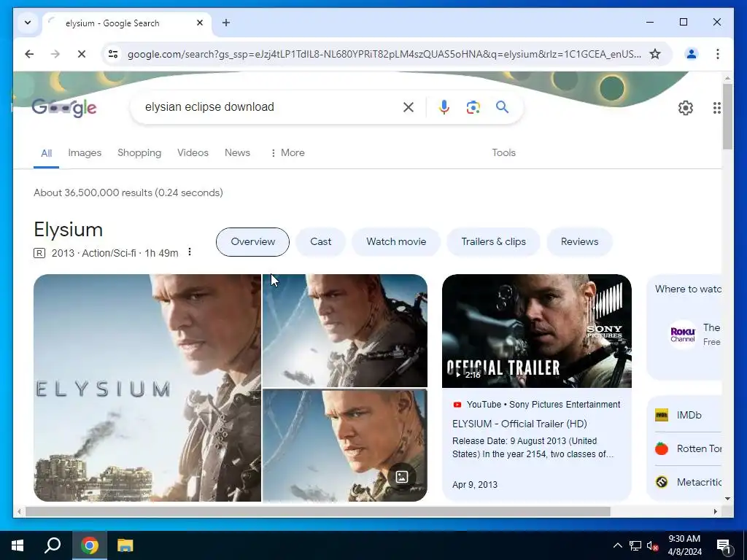747x560 pixels.
Task: Open Google quick settings gear
Action: point(685,108)
